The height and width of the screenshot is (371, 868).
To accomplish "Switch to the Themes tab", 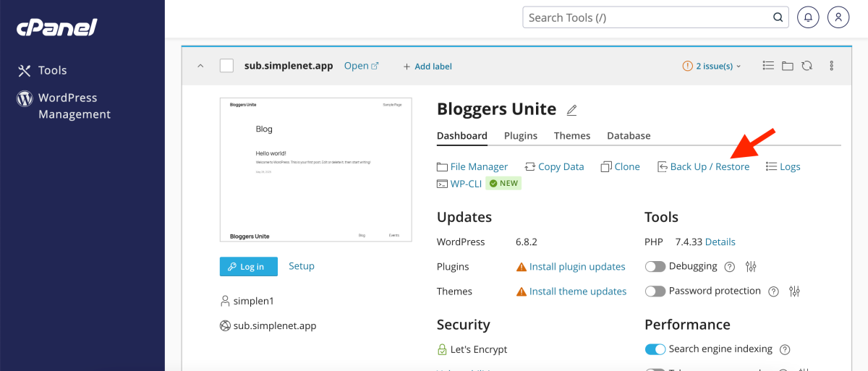I will (x=572, y=136).
